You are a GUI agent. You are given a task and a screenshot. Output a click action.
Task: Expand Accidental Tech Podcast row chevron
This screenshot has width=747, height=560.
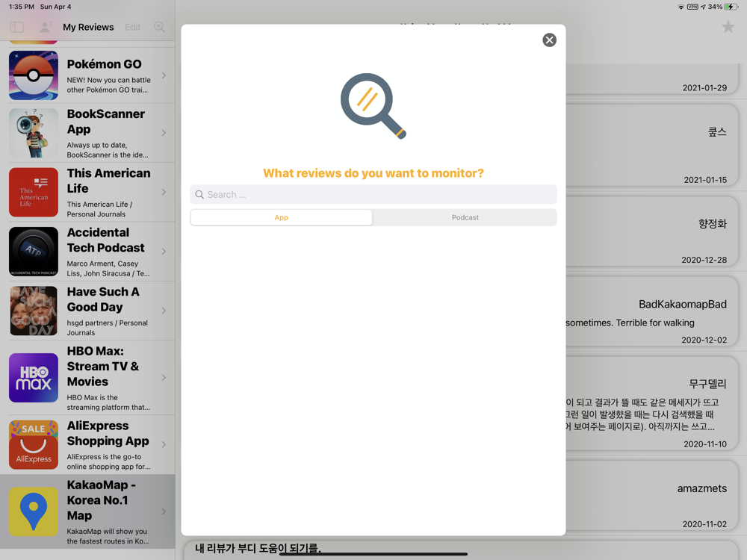tap(164, 252)
